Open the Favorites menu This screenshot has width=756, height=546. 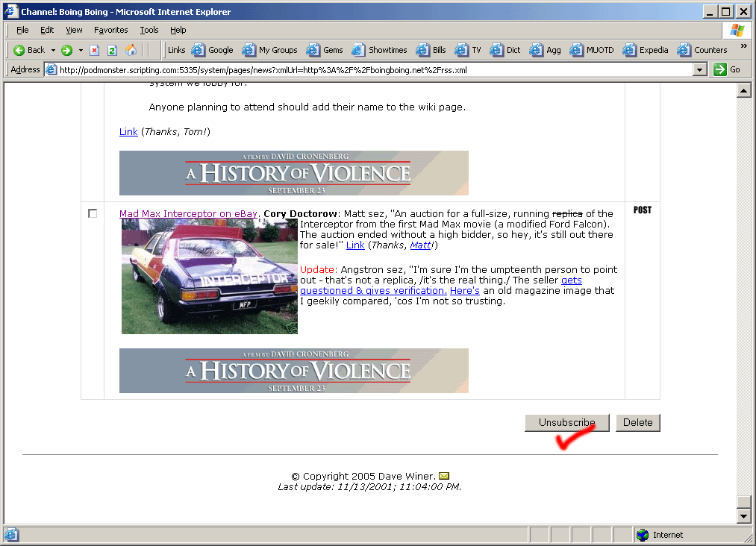click(x=110, y=30)
